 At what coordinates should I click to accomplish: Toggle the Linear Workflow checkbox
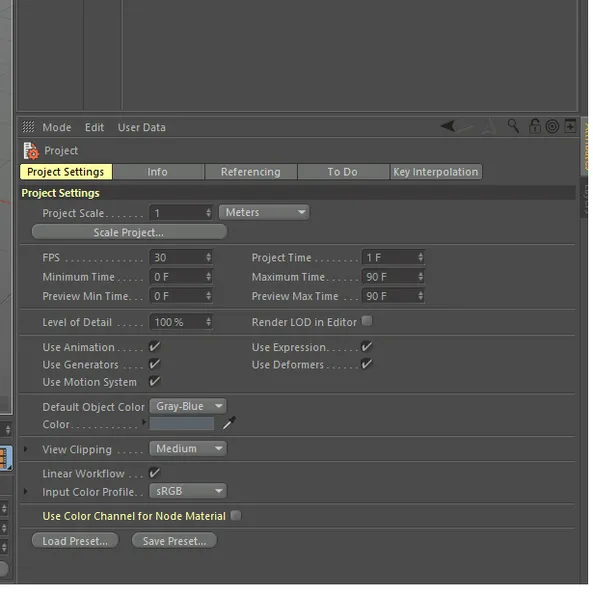coord(154,473)
